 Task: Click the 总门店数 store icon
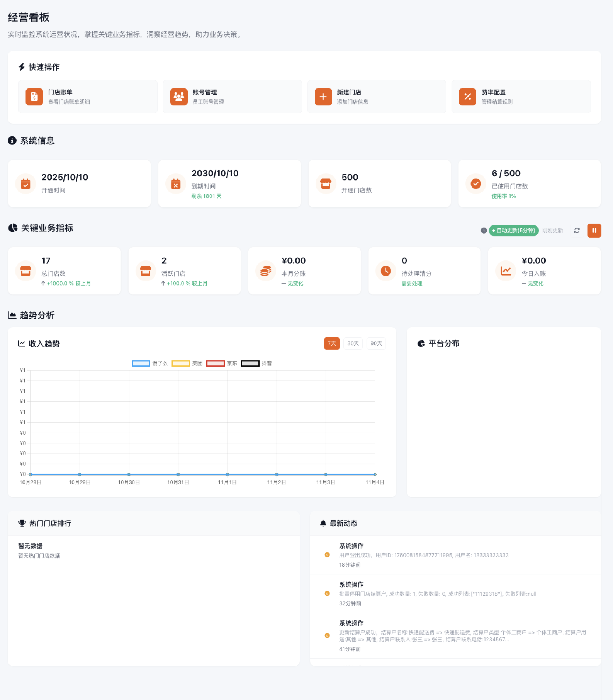(x=25, y=271)
